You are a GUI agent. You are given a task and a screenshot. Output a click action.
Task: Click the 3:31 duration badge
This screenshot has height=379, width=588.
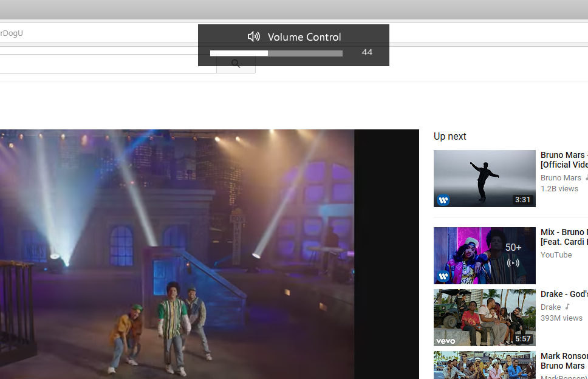coord(522,200)
